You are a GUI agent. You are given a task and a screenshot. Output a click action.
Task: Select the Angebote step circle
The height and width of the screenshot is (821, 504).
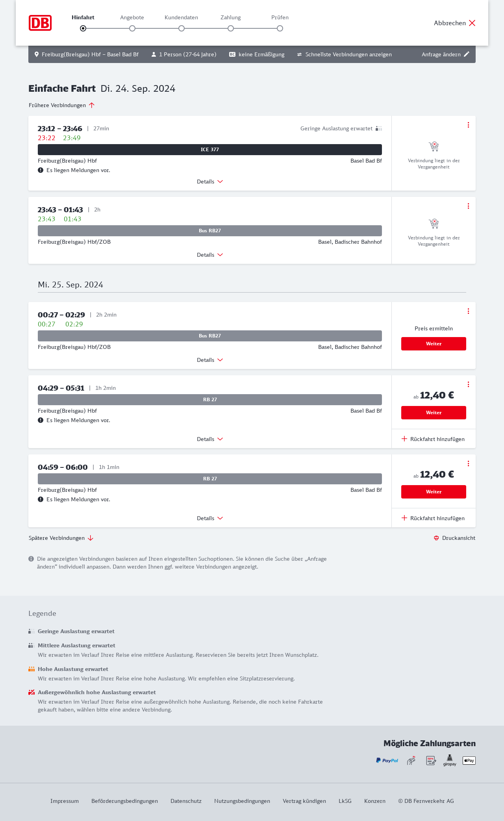132,28
